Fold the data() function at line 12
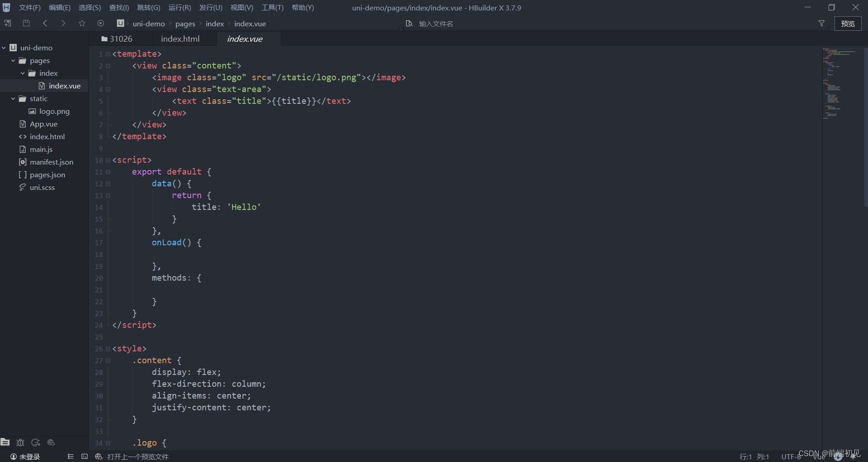Screen dimensions: 868x462 108,184
